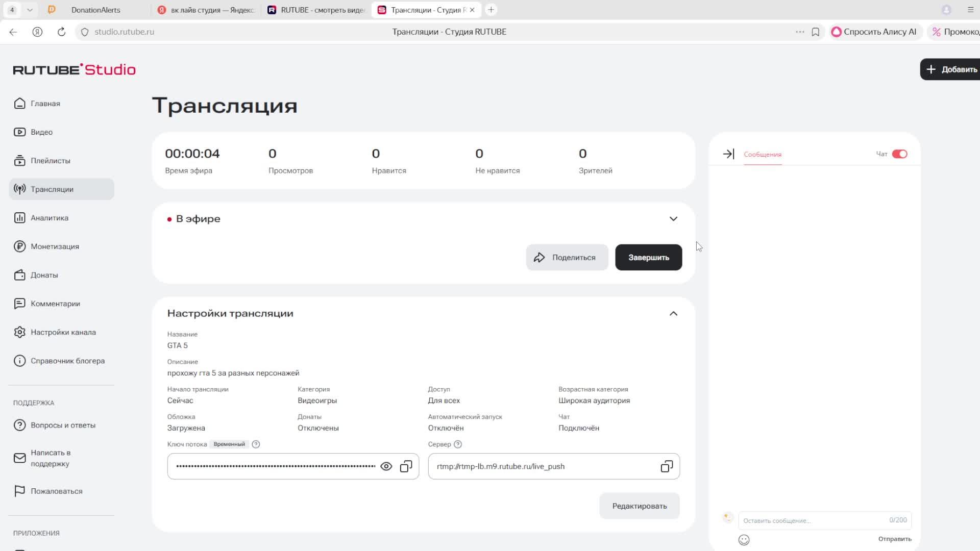Expand the В эфире section chevron
This screenshot has height=551, width=980.
pos(673,219)
